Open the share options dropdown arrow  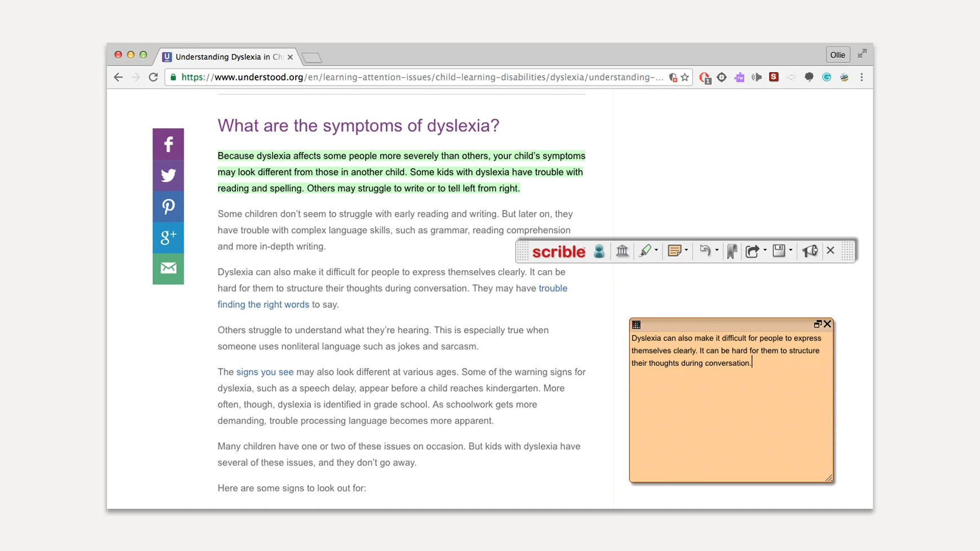pyautogui.click(x=765, y=250)
